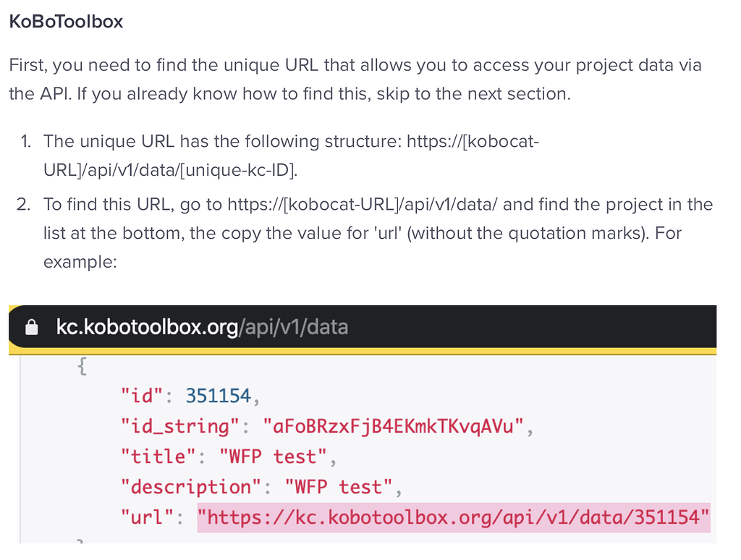The image size is (741, 560).
Task: Click the yellow highlight bar under the address bar
Action: (362, 352)
